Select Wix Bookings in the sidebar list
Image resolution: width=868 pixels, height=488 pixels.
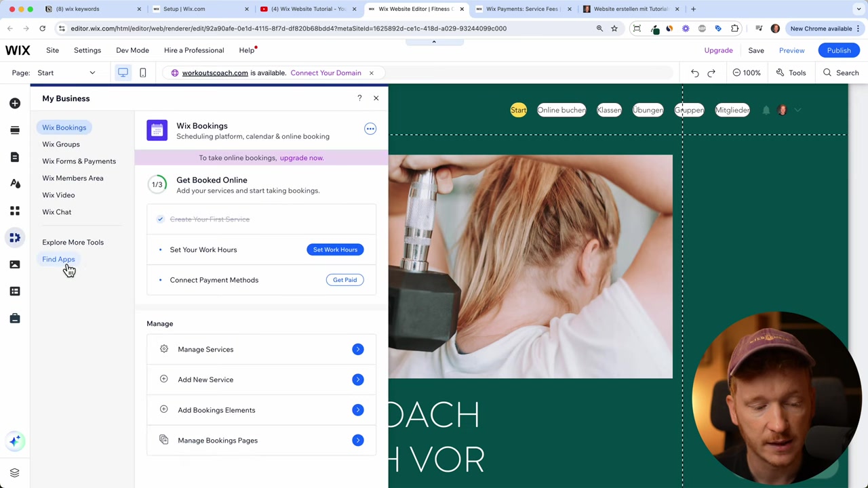pos(64,127)
